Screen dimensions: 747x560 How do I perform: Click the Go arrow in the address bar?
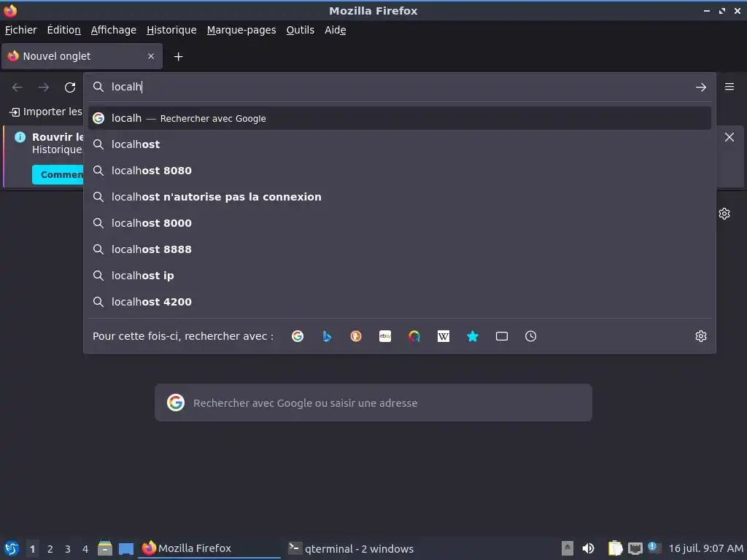point(701,87)
